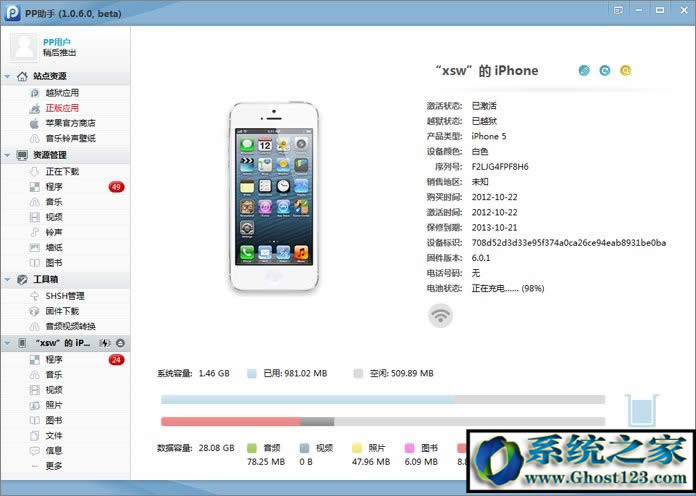Screen dimensions: 696x496
Task: Open 越狱应用 in the sidebar
Action: (61, 92)
